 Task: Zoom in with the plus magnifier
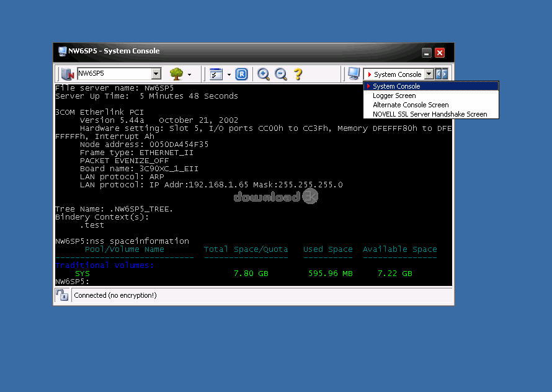click(264, 74)
